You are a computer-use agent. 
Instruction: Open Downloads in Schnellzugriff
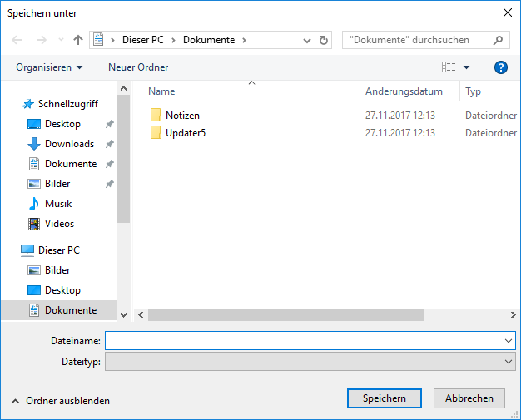click(x=69, y=144)
